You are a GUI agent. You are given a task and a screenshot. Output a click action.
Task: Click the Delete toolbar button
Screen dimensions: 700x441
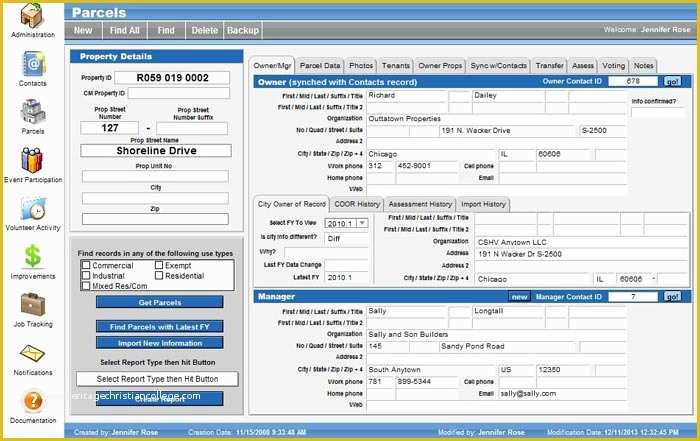point(204,30)
